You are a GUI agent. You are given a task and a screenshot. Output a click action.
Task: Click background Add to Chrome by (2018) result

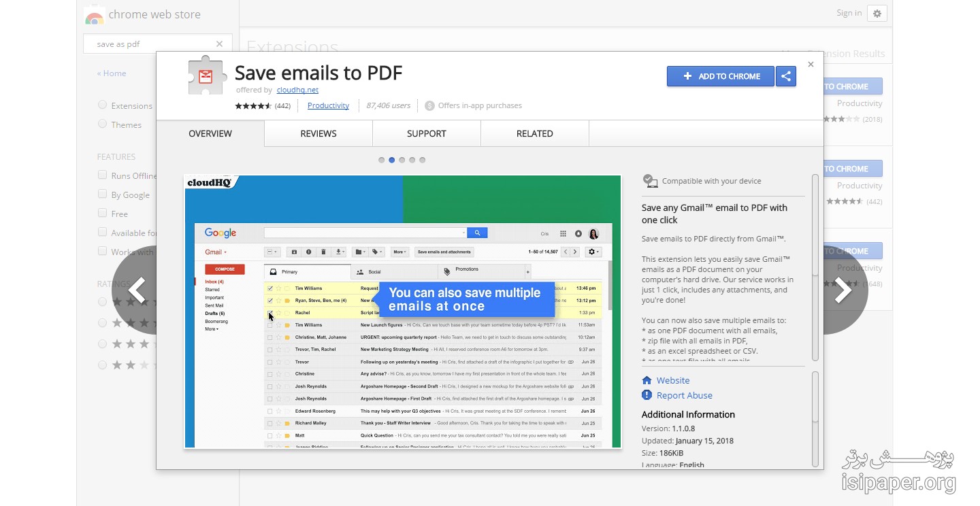[853, 86]
